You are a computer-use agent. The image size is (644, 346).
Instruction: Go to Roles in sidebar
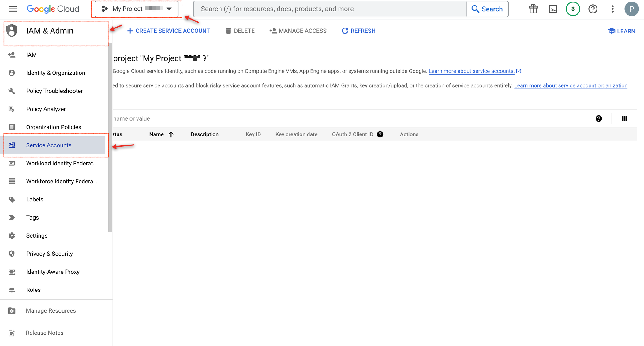point(33,290)
